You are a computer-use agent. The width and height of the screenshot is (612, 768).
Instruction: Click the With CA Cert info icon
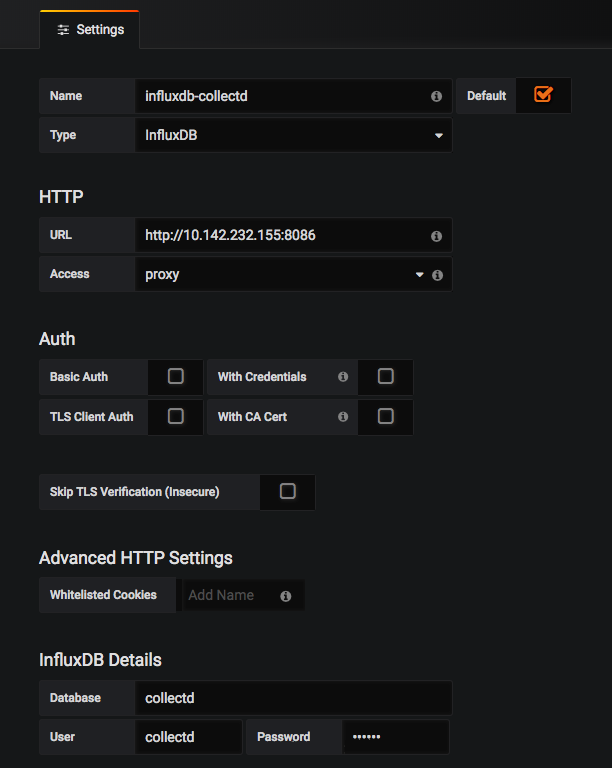point(343,417)
